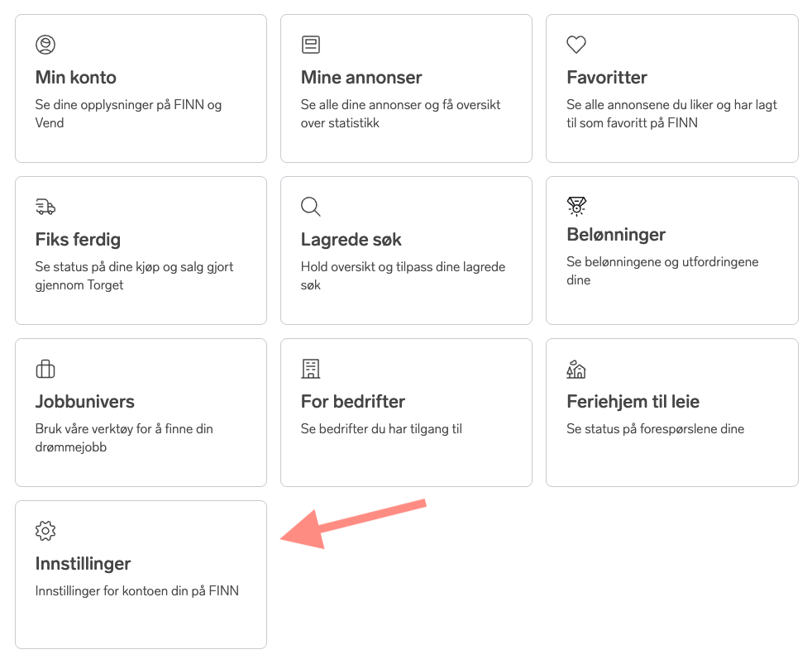Screen dimensions: 812x659
Task: Open the Lagrede søk title
Action: point(351,240)
